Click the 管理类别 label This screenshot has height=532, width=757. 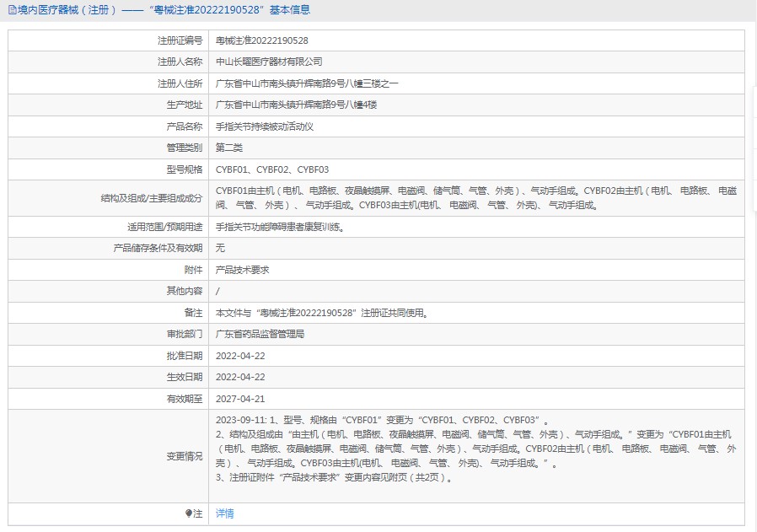(x=185, y=148)
